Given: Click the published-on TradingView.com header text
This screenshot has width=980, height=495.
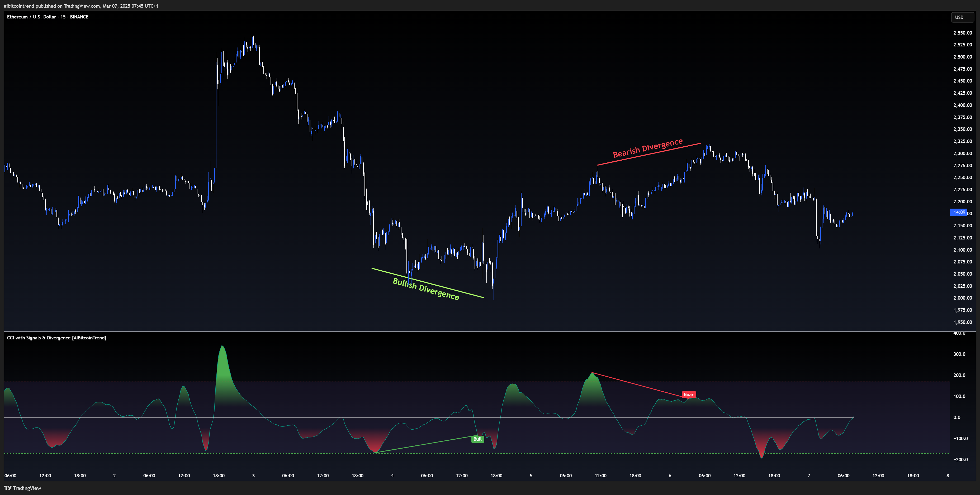Looking at the screenshot, I should pyautogui.click(x=81, y=6).
